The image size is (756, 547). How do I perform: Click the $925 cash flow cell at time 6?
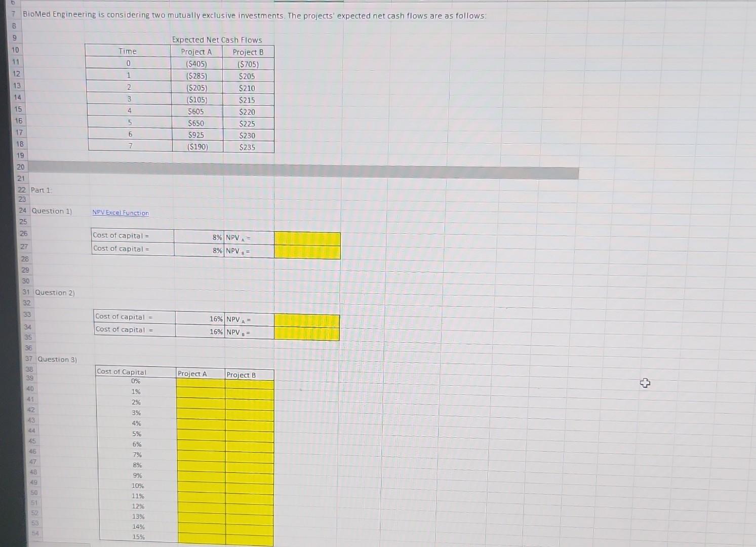click(x=197, y=135)
